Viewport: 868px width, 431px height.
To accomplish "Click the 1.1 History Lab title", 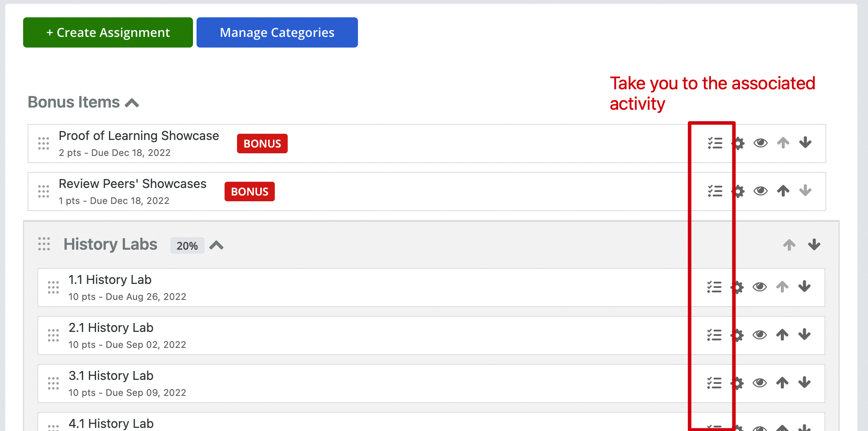I will tap(110, 280).
